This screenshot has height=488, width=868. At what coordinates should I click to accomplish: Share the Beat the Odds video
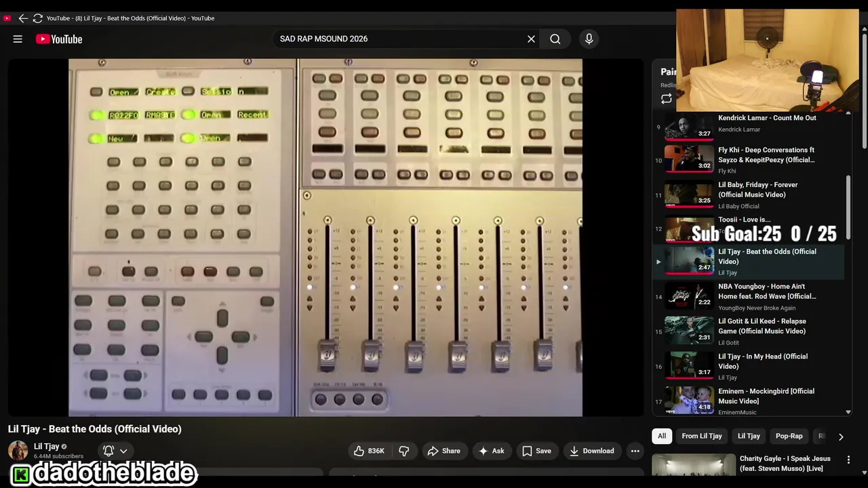point(443,451)
